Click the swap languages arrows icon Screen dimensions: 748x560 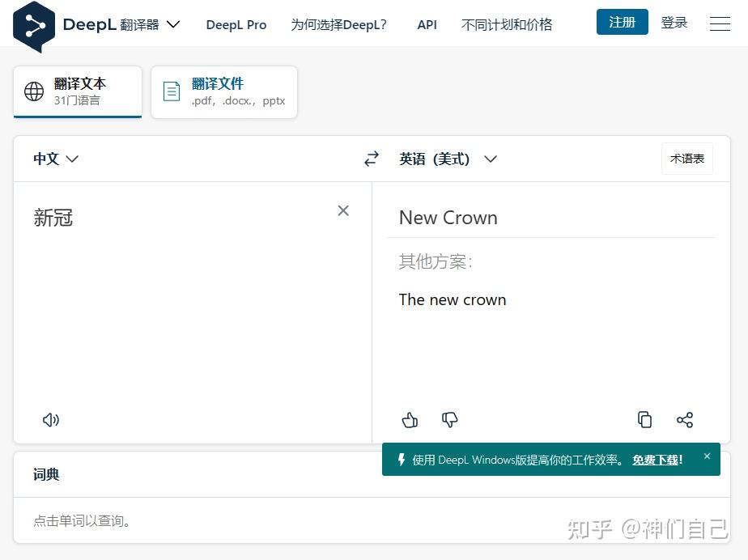click(371, 159)
